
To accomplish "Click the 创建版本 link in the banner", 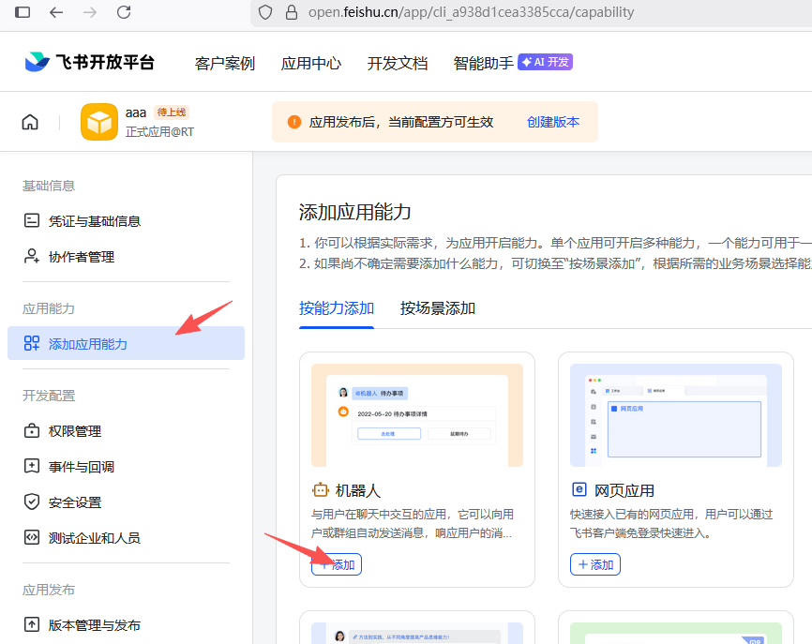I will 553,122.
